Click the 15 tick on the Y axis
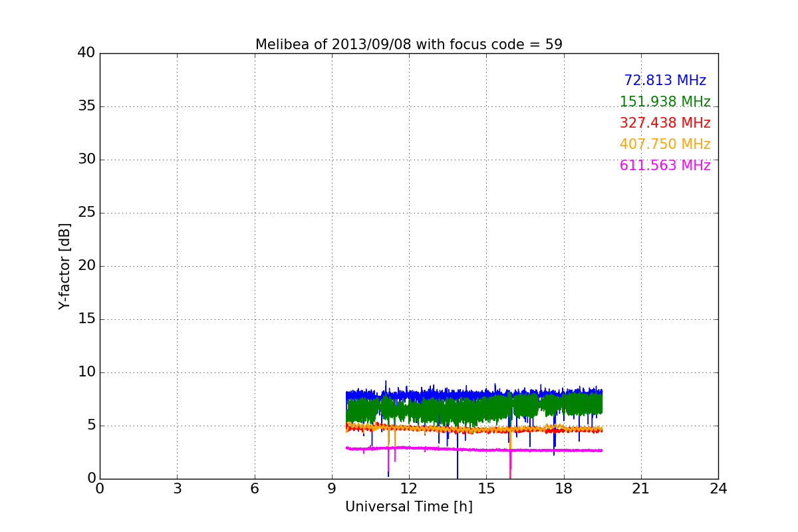798x532 pixels. coord(86,319)
